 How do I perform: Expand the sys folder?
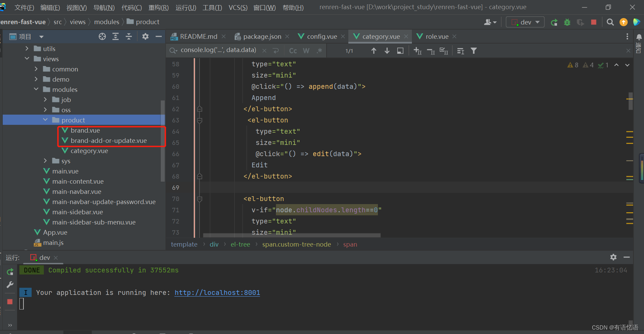click(x=45, y=161)
